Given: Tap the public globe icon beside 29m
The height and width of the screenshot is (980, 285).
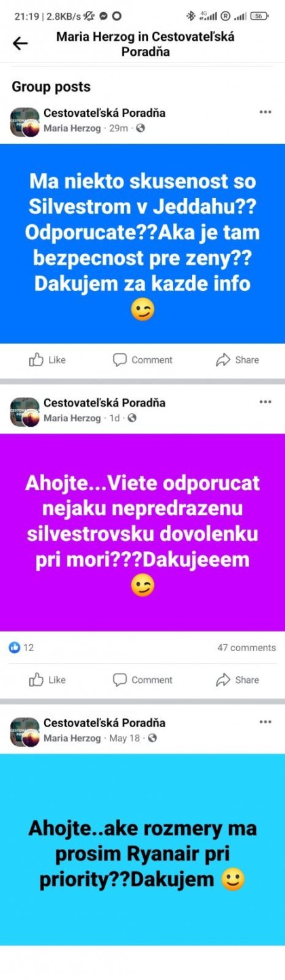Looking at the screenshot, I should pyautogui.click(x=140, y=128).
